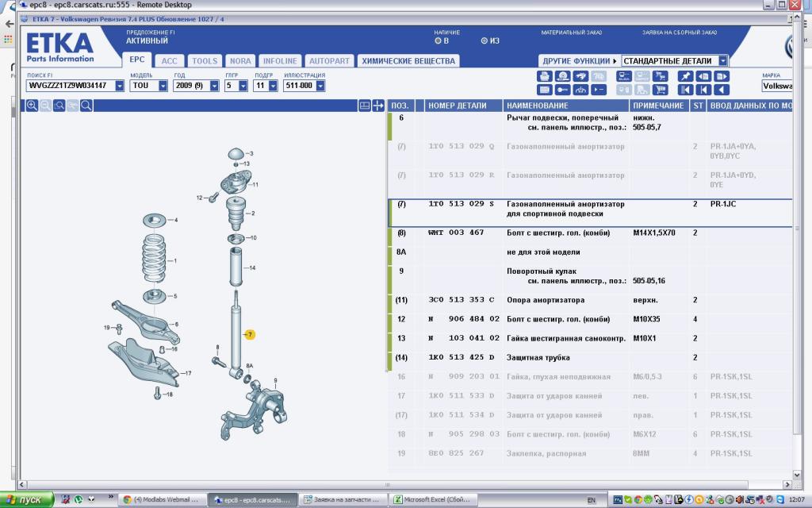The width and height of the screenshot is (812, 508).
Task: Select part row 1T0 513 029 S
Action: pos(590,213)
